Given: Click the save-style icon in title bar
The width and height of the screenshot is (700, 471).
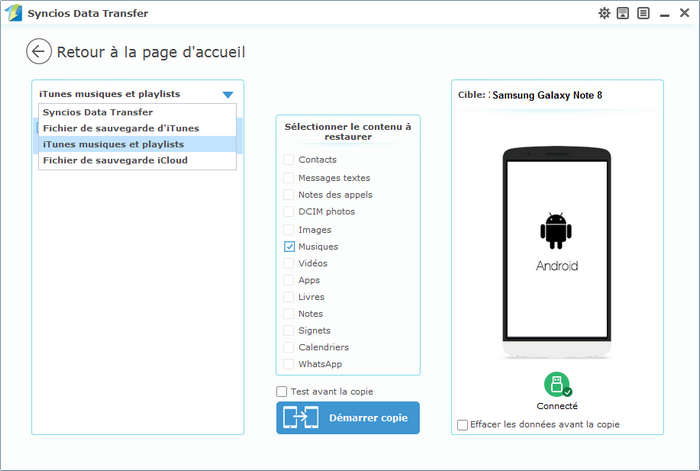Looking at the screenshot, I should (623, 13).
